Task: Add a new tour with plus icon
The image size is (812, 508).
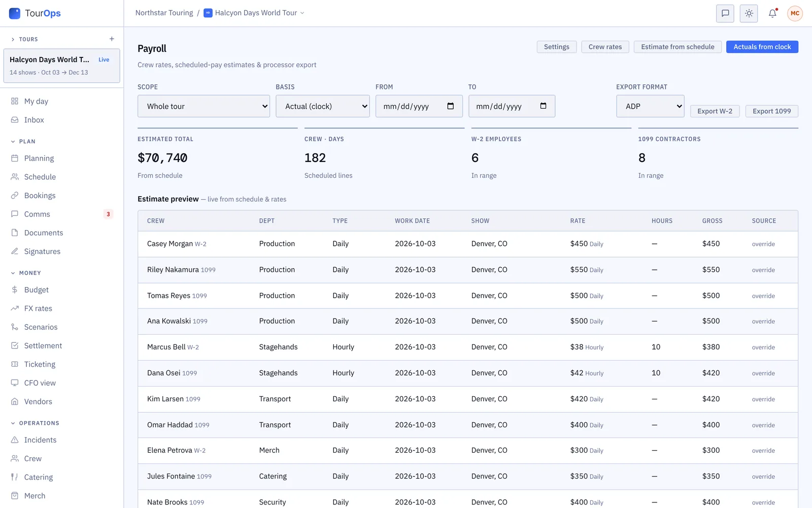Action: pyautogui.click(x=112, y=39)
